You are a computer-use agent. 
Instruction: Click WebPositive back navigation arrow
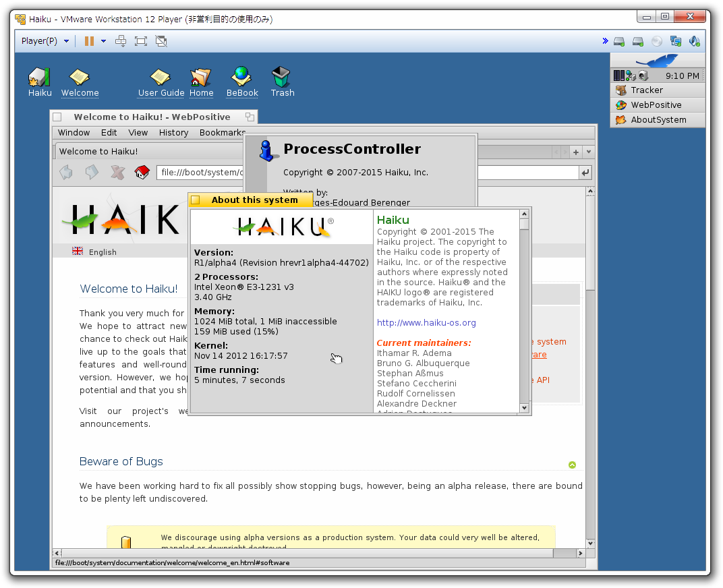click(66, 173)
